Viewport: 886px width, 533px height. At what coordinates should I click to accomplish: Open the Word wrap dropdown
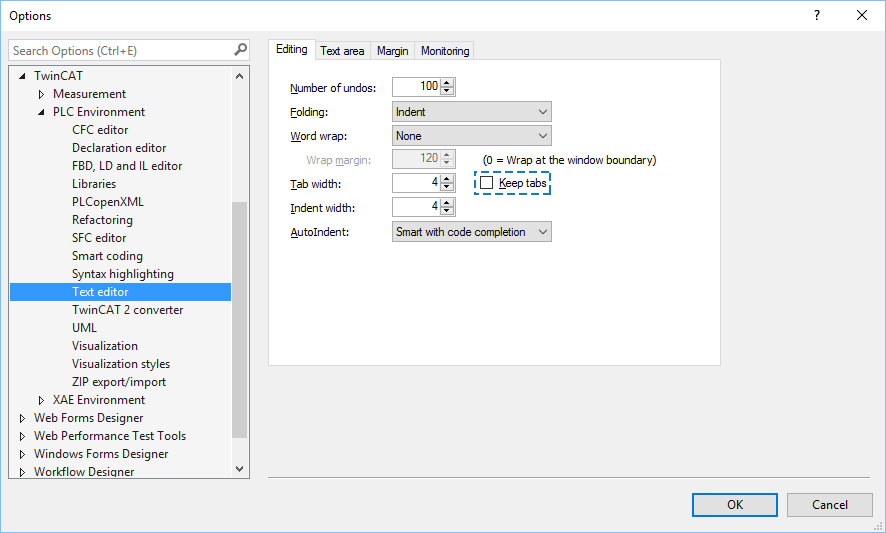coord(472,136)
